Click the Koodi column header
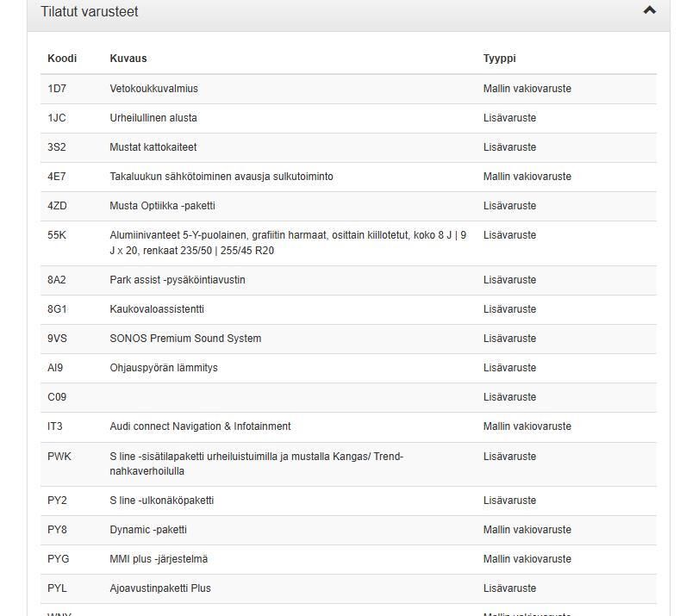 [62, 59]
